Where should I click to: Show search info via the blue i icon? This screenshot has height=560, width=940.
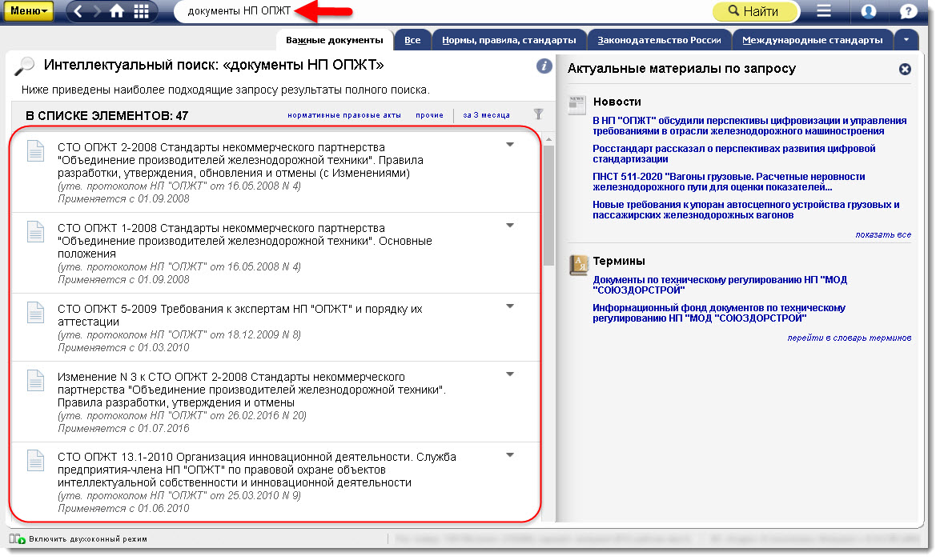click(544, 66)
